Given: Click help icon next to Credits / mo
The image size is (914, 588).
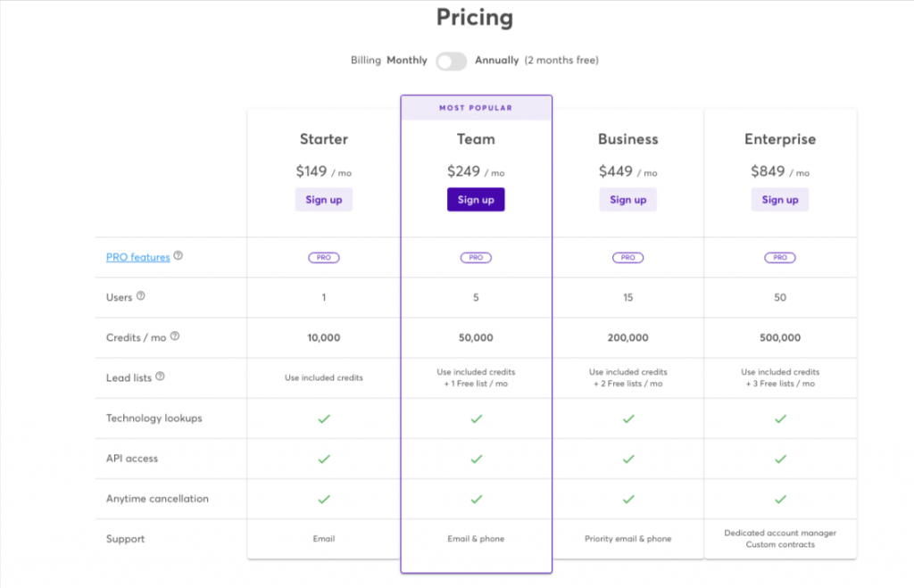Looking at the screenshot, I should click(x=175, y=336).
